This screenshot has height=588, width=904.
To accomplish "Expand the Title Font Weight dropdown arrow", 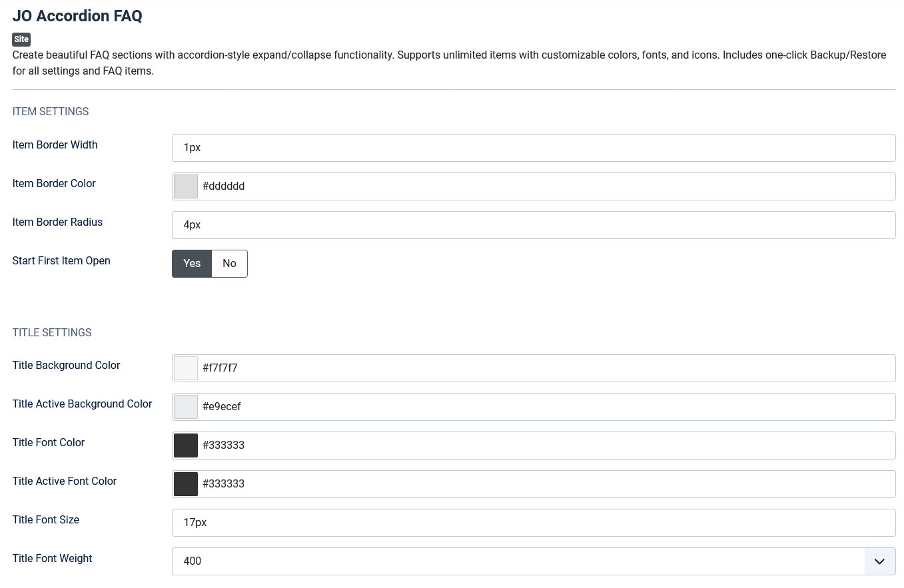I will (x=879, y=561).
